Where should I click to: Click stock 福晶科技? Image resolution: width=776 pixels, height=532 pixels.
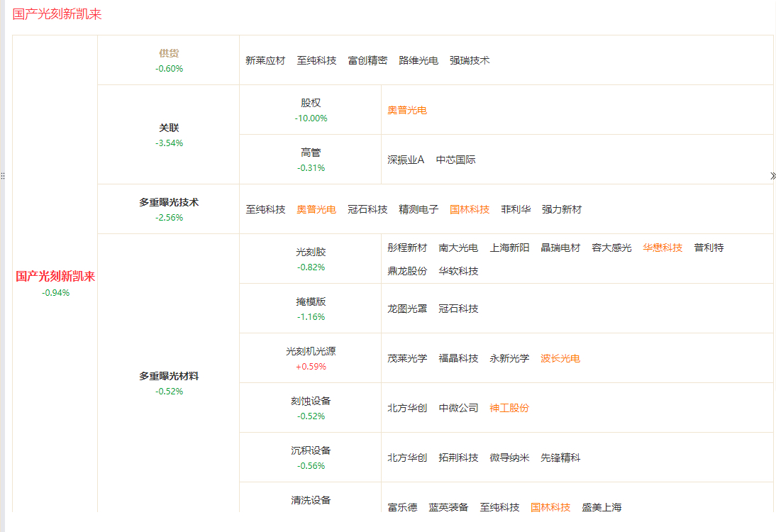(x=458, y=358)
